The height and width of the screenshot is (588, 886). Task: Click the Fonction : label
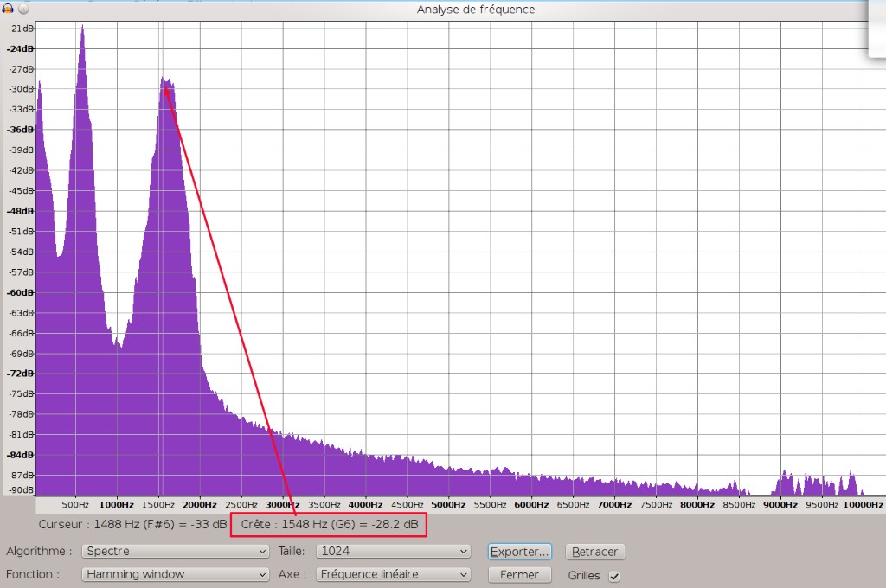point(33,574)
